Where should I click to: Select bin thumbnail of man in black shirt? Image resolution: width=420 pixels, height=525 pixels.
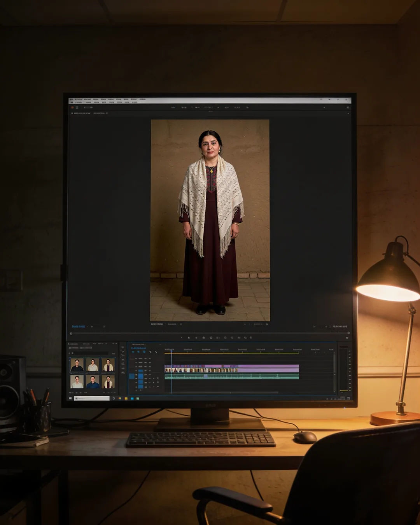click(77, 365)
